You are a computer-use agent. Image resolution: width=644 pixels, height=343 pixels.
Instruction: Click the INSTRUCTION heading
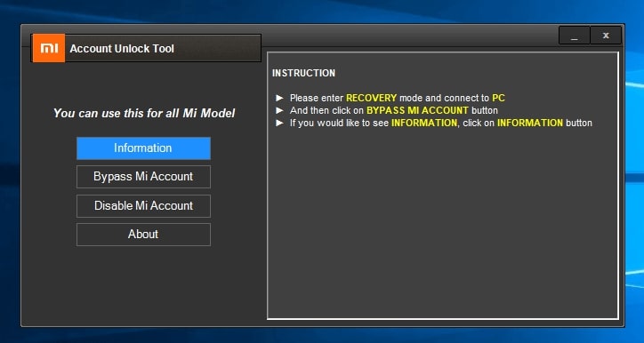303,73
